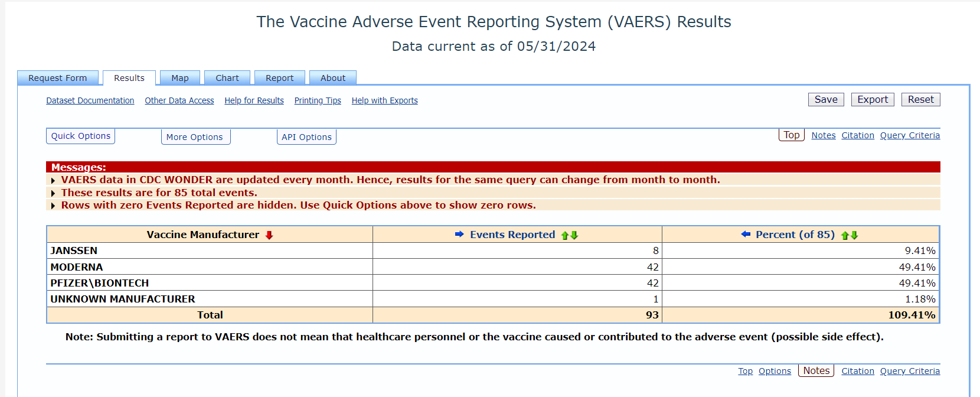Image resolution: width=980 pixels, height=397 pixels.
Task: Open Help for Results link
Action: tap(254, 101)
